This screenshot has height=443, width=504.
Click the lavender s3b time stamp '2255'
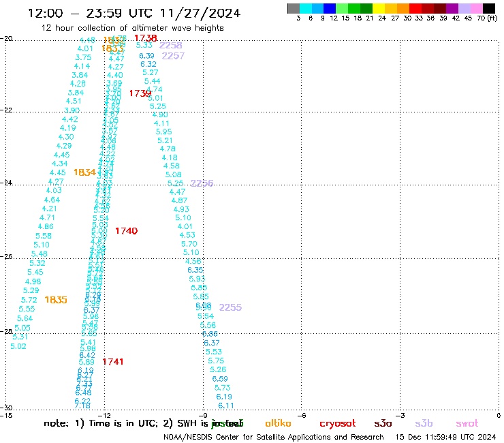pyautogui.click(x=230, y=307)
